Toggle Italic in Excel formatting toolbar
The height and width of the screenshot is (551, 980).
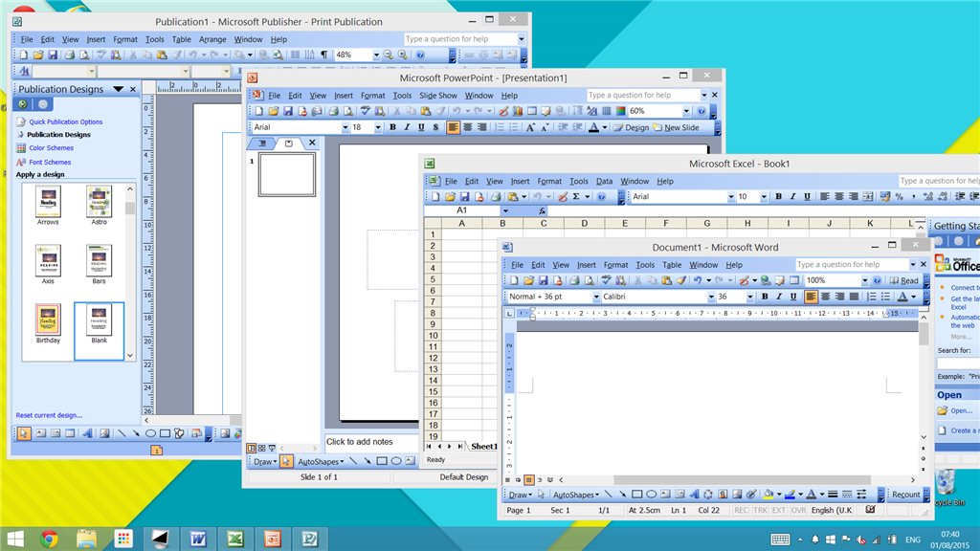coord(792,197)
